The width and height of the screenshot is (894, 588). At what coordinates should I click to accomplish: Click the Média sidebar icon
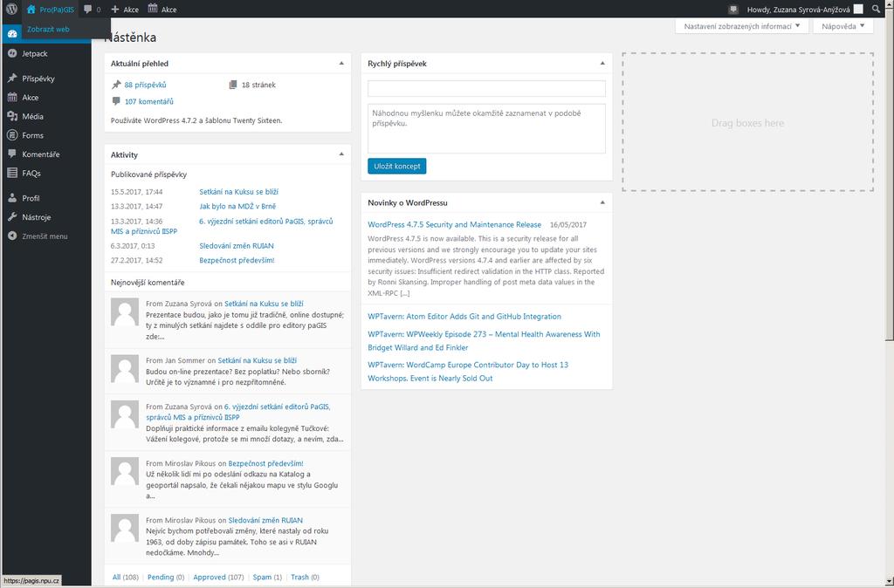pos(12,116)
